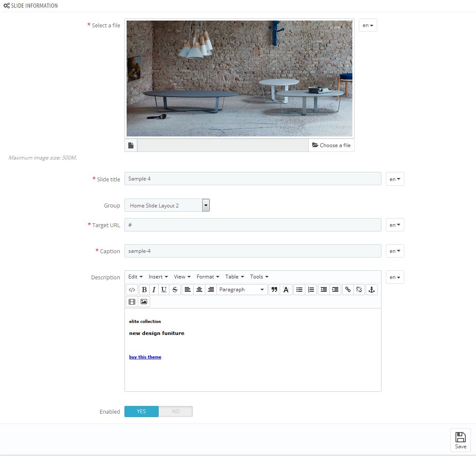
Task: Open the source code editor icon
Action: pyautogui.click(x=132, y=290)
